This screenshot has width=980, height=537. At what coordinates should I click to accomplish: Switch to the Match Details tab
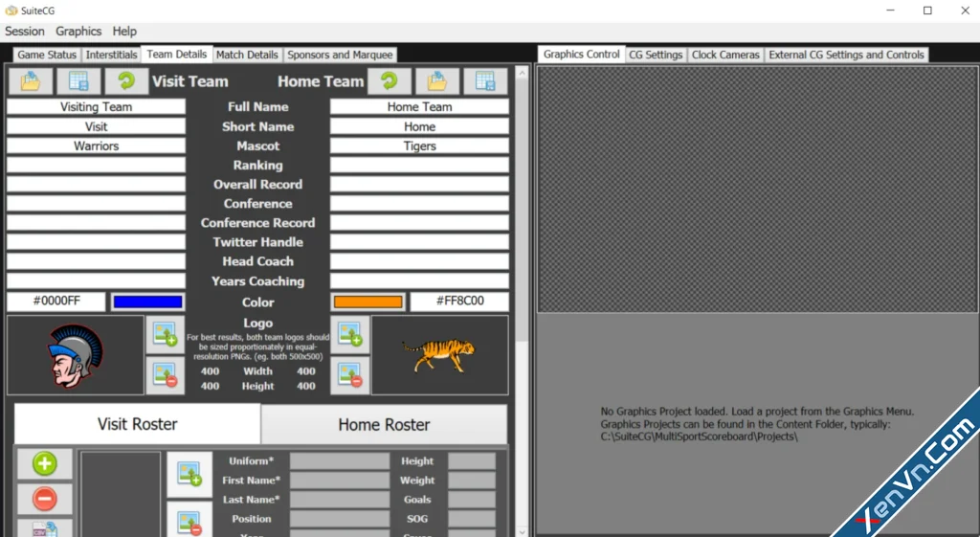247,55
